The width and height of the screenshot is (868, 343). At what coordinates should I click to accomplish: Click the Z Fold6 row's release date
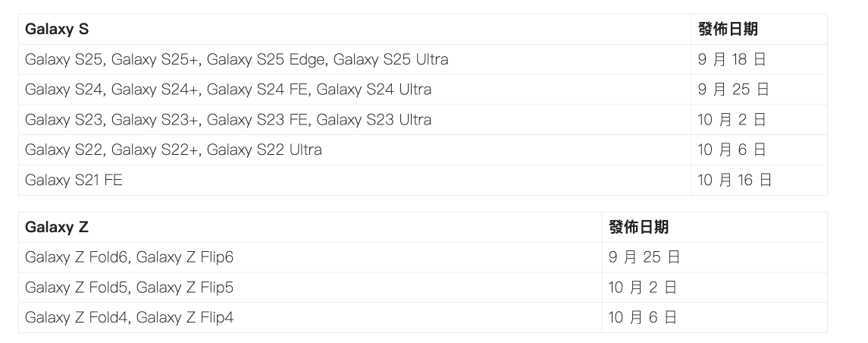point(644,258)
